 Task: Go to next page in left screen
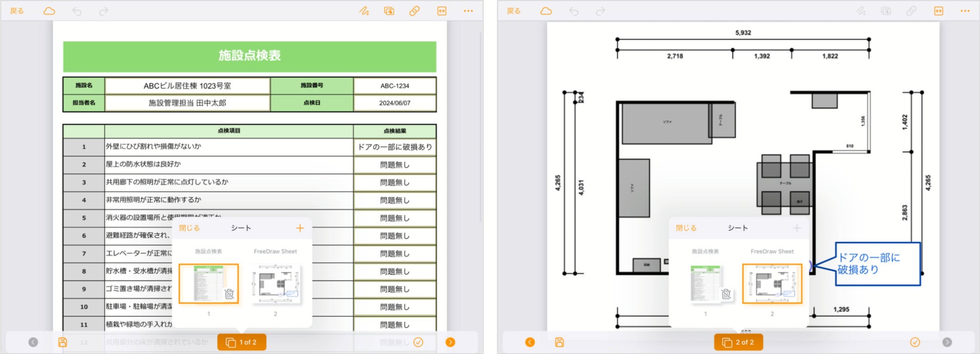(450, 342)
